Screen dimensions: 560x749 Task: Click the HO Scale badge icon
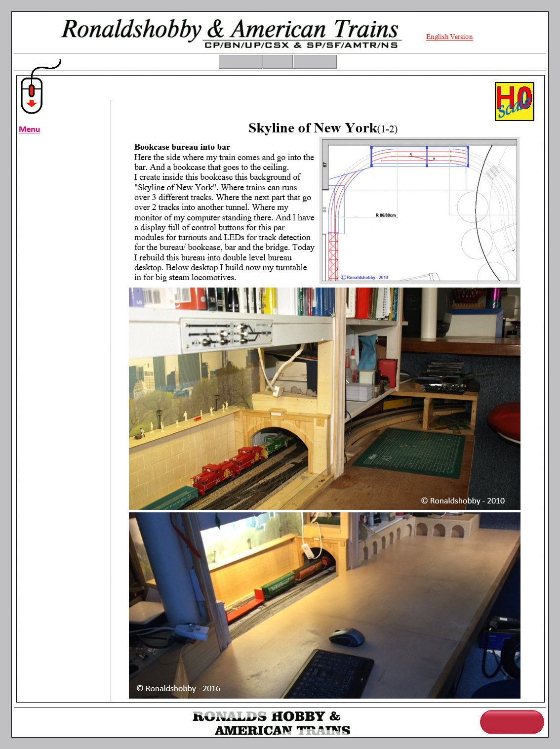point(514,101)
